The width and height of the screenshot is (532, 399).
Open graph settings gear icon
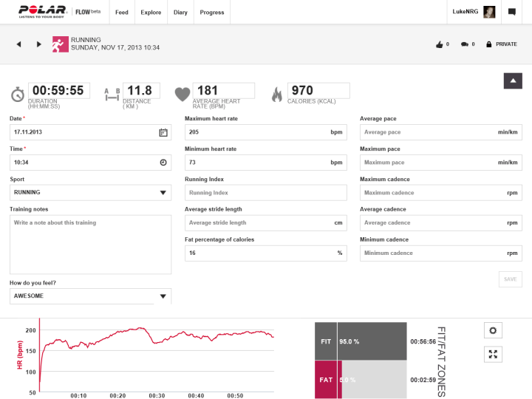(x=493, y=330)
